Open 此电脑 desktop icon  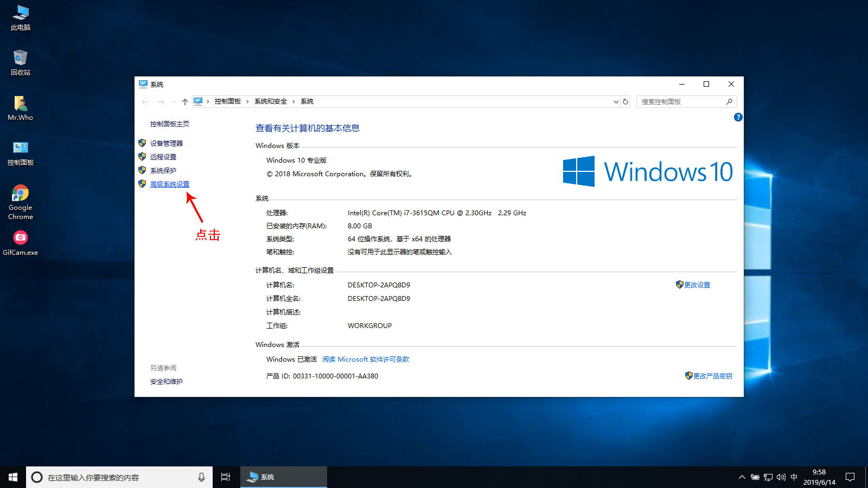click(21, 18)
